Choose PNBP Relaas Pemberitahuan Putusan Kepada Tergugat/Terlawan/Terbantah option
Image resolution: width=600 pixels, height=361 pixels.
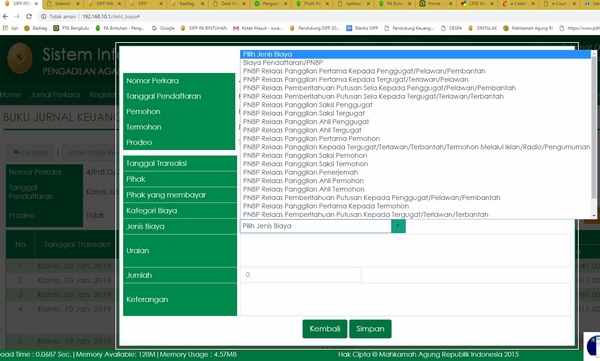pos(416,214)
